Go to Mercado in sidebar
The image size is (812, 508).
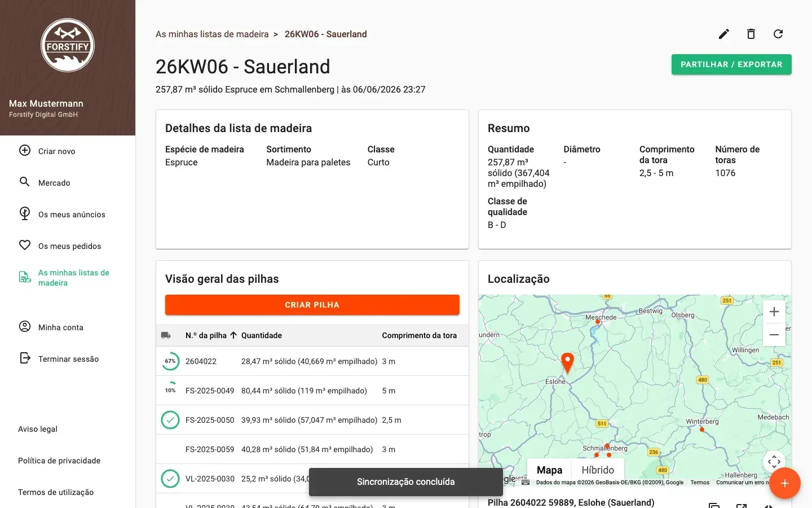(x=68, y=183)
